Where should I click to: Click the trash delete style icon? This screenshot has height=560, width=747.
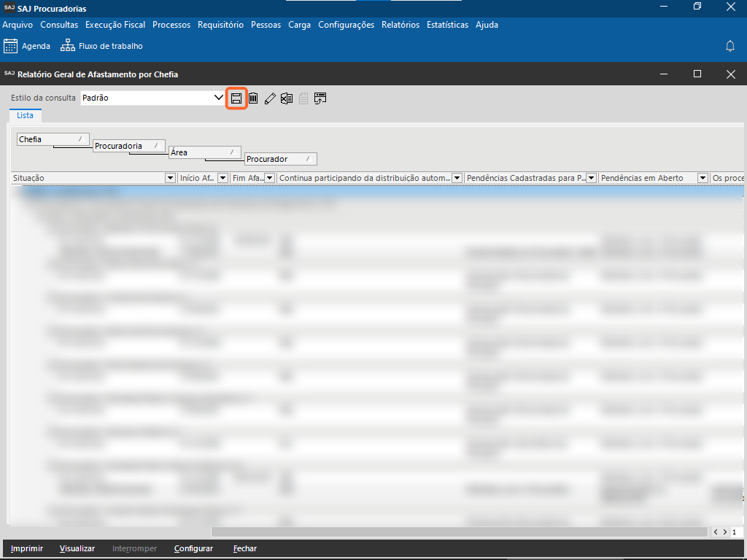click(253, 98)
